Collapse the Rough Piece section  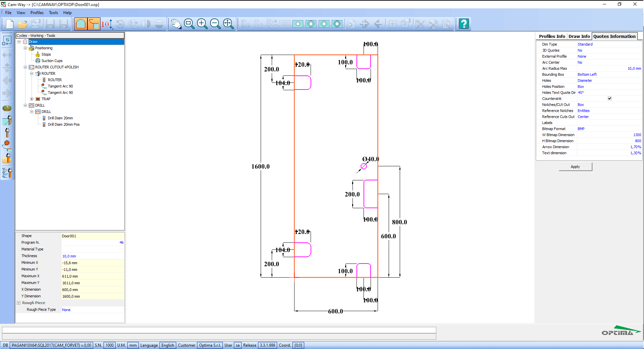coord(19,303)
